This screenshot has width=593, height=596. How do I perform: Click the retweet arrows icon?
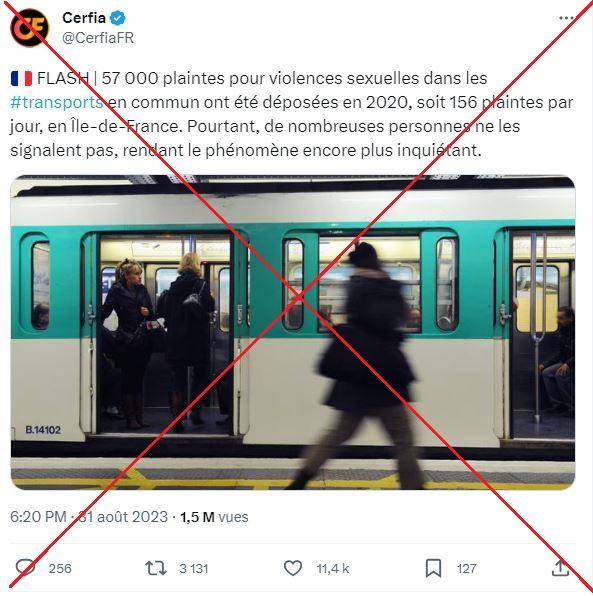tap(156, 568)
